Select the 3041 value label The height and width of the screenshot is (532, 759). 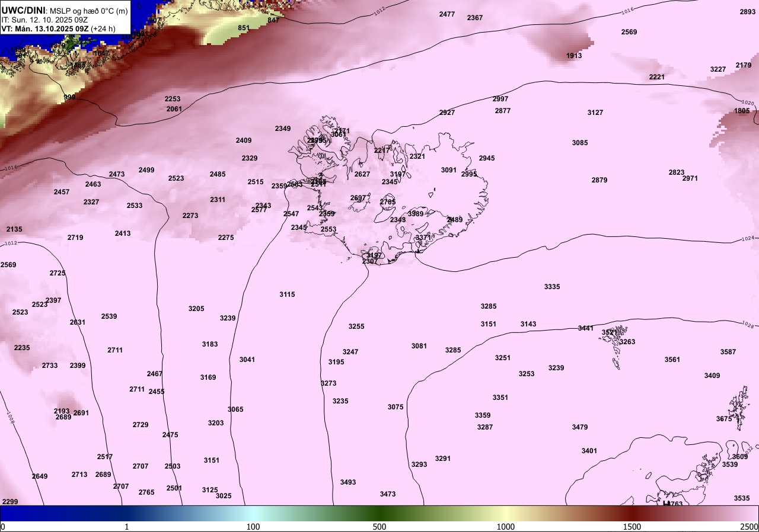247,360
